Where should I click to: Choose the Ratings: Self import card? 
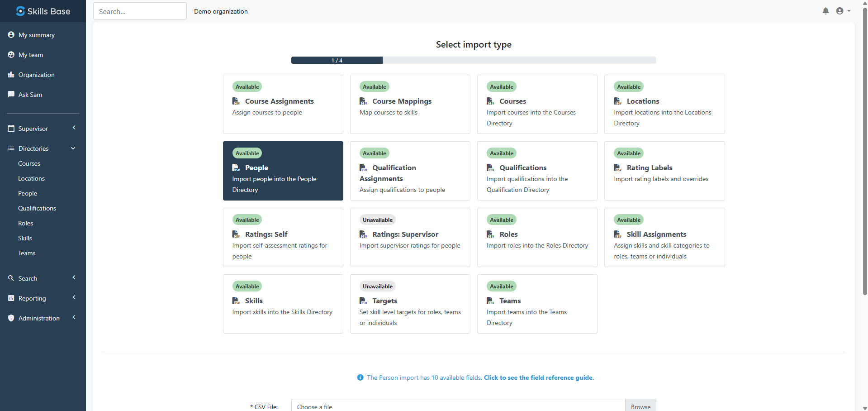coord(283,237)
